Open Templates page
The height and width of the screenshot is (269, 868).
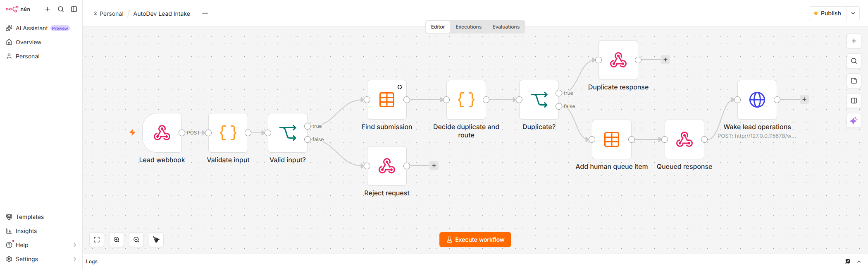coord(30,217)
